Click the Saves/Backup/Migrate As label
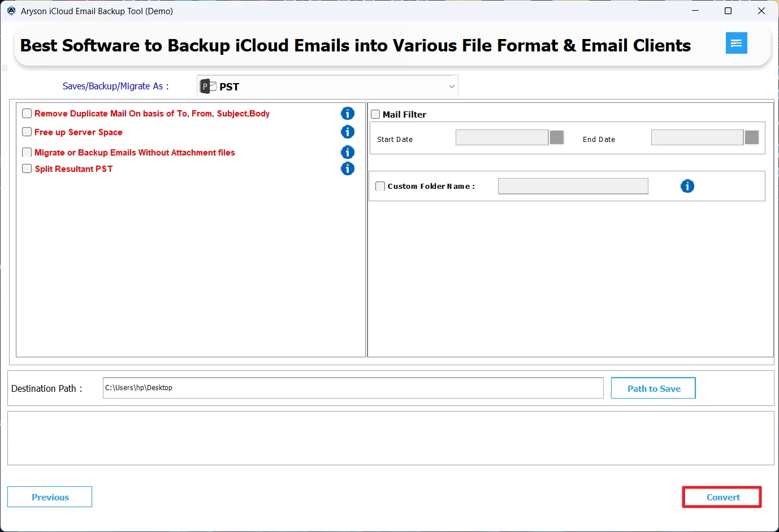Screen dimensions: 779x532 pyautogui.click(x=115, y=86)
